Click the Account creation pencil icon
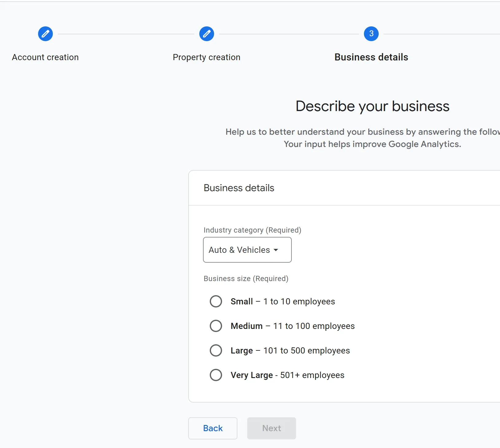The image size is (500, 448). 45,34
